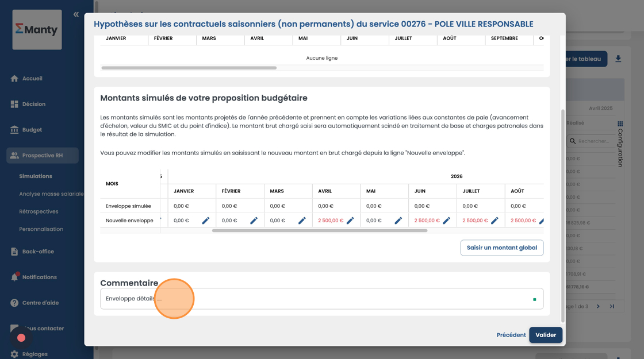Edit the Avril 2026 amount of 2 500,00 €

(350, 221)
